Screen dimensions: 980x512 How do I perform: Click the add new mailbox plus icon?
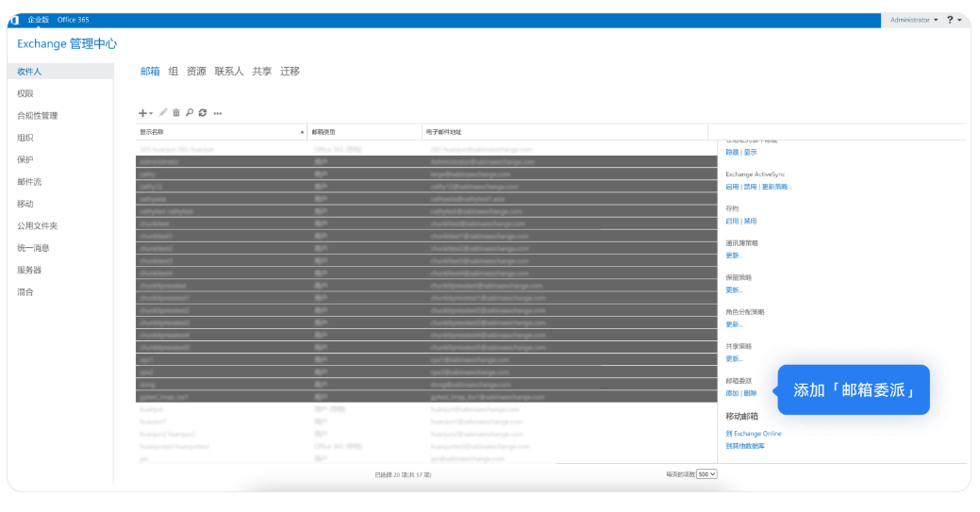tap(142, 113)
